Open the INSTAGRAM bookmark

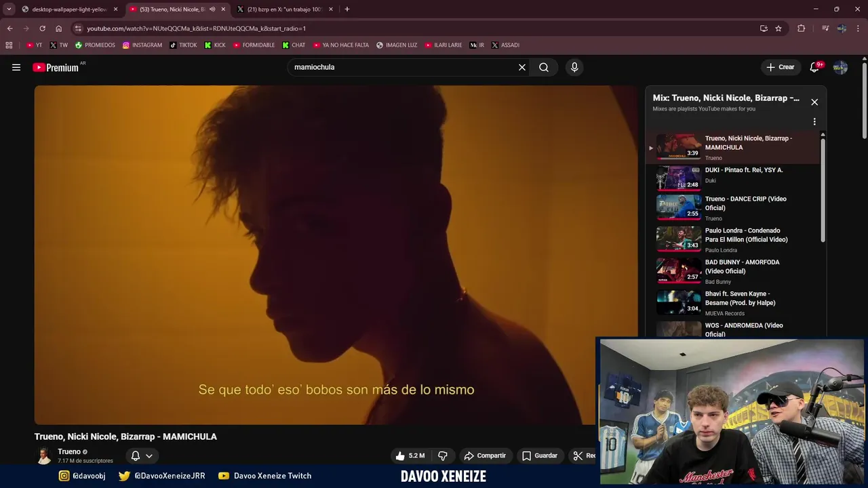tap(142, 45)
